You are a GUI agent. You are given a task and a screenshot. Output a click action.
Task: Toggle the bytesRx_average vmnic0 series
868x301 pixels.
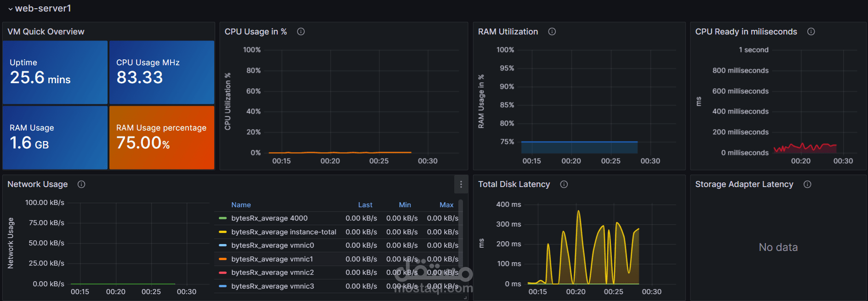273,245
